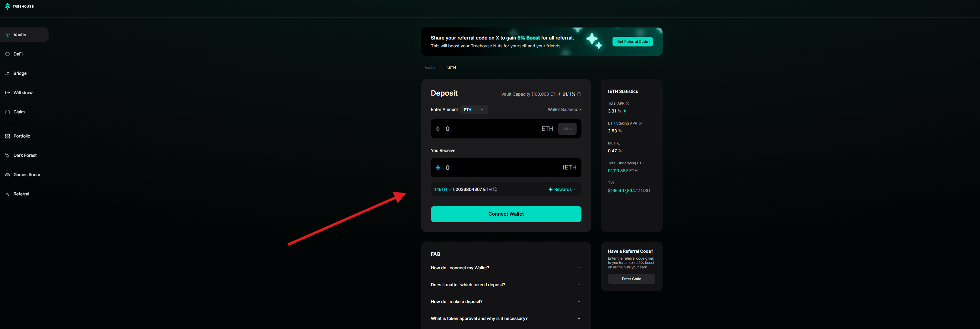Screen dimensions: 980x329
Task: Go to the Bridge page
Action: 24,73
